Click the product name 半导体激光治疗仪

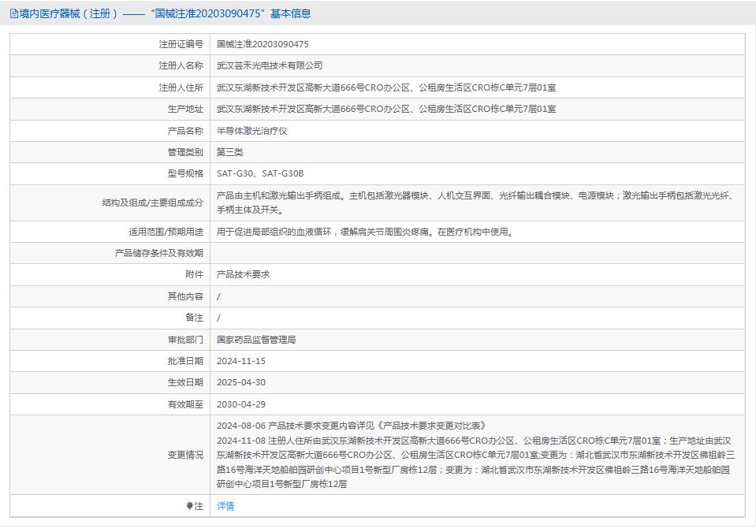point(252,131)
